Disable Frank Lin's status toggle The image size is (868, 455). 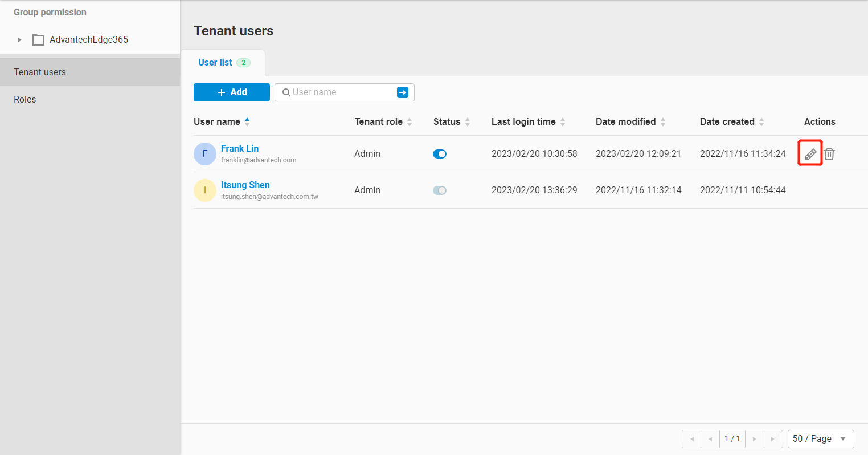[x=440, y=153]
